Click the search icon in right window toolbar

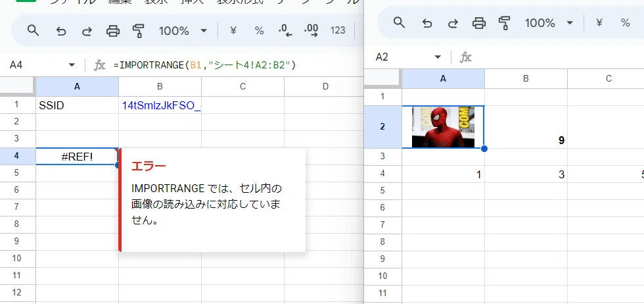coord(400,22)
